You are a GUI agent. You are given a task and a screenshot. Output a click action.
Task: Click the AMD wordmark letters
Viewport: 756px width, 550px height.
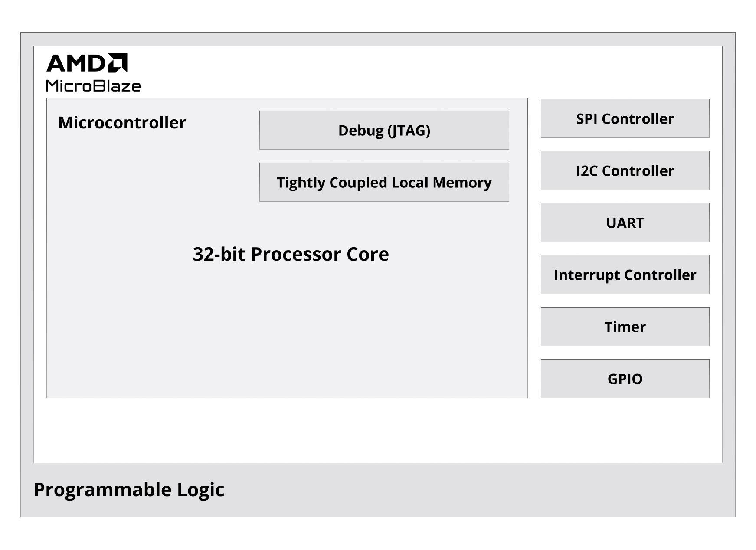[x=76, y=63]
